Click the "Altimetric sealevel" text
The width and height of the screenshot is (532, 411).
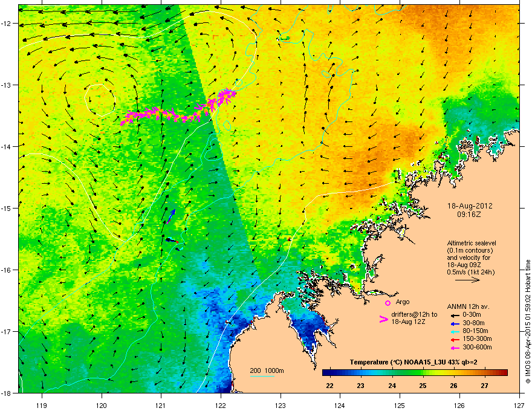[x=472, y=243]
